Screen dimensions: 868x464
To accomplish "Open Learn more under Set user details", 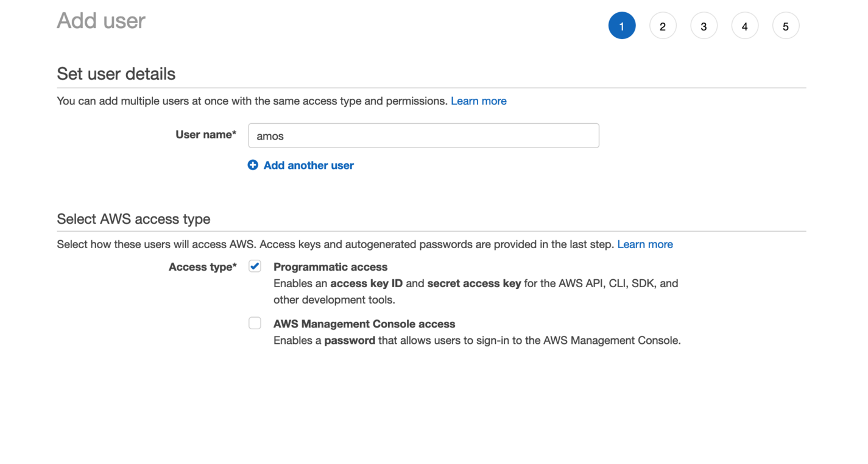I will (x=478, y=101).
